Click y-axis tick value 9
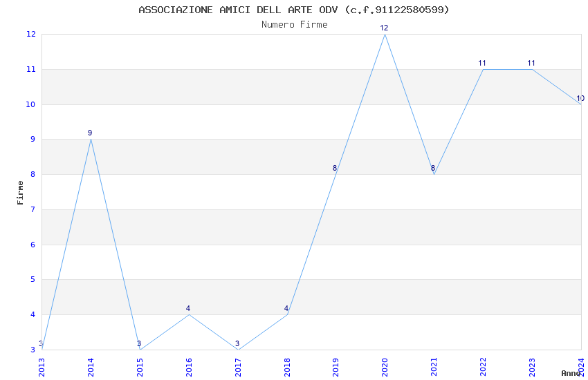 [x=33, y=140]
